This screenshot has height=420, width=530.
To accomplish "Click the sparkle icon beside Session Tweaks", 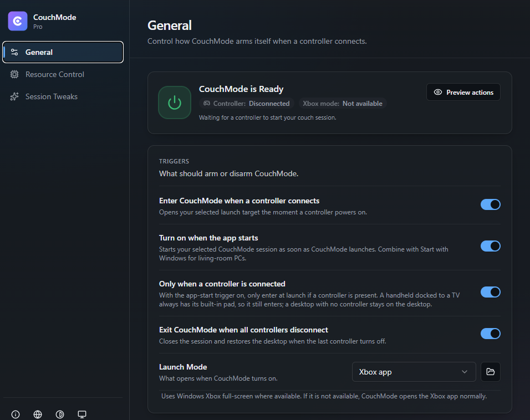I will tap(14, 96).
